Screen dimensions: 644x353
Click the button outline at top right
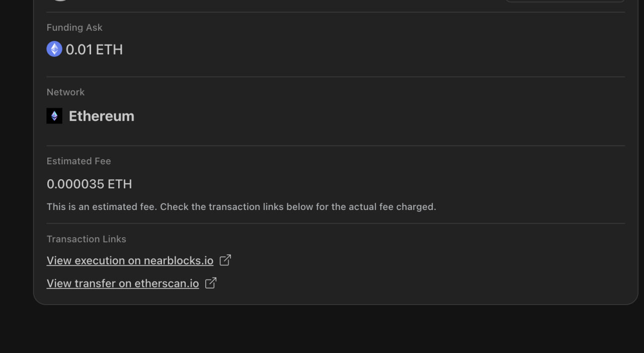click(x=565, y=2)
